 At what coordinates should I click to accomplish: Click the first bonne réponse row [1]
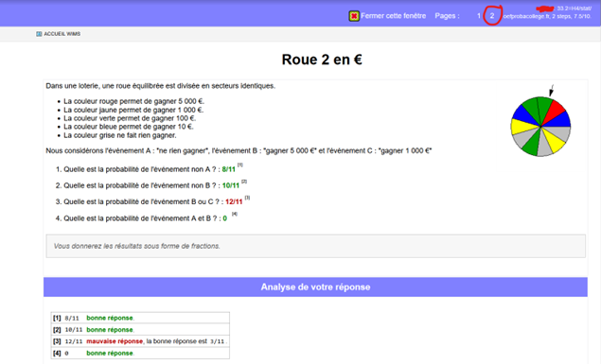[140, 318]
